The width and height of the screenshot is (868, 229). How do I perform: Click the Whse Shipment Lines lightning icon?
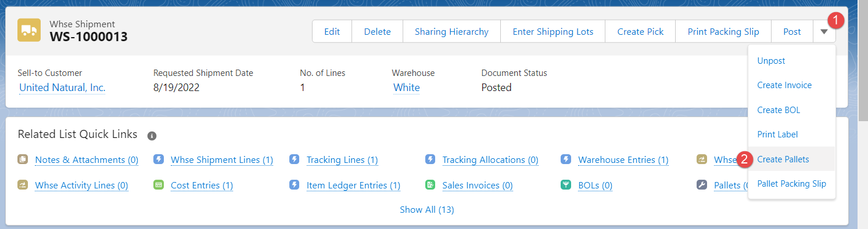158,159
